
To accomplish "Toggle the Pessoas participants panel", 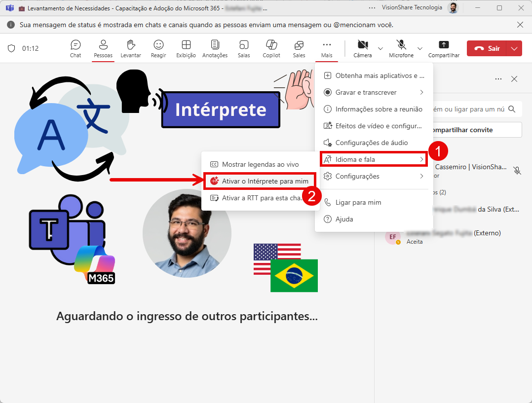I will 103,48.
